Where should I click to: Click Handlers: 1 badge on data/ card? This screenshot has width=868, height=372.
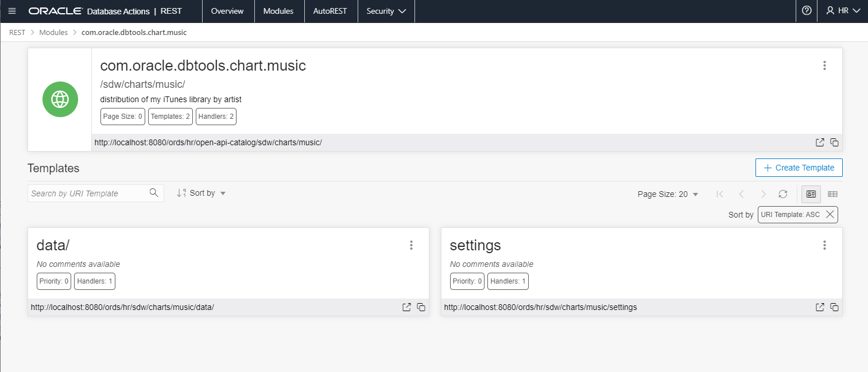point(95,281)
